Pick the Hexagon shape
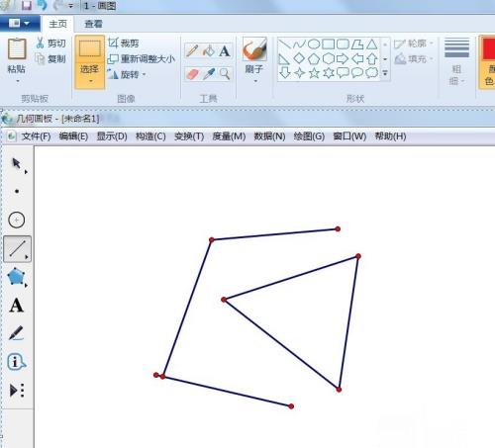 pyautogui.click(x=329, y=58)
